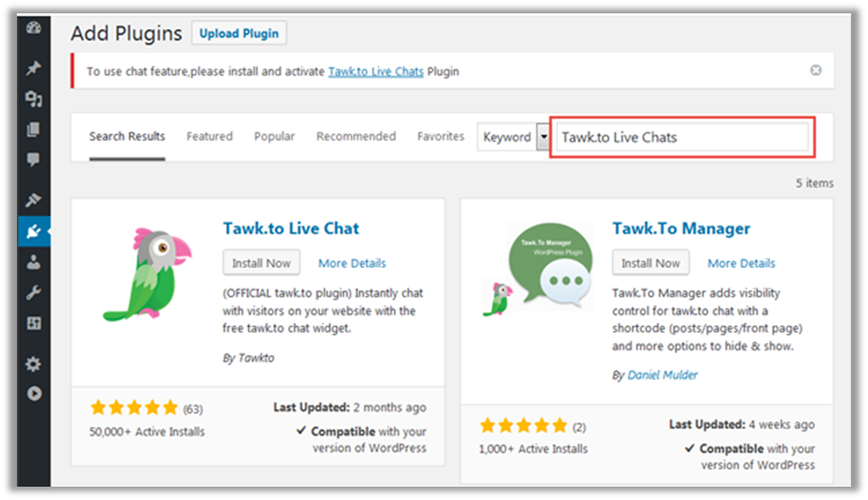The width and height of the screenshot is (868, 500).
Task: Click the plugin search input field
Action: coord(681,138)
